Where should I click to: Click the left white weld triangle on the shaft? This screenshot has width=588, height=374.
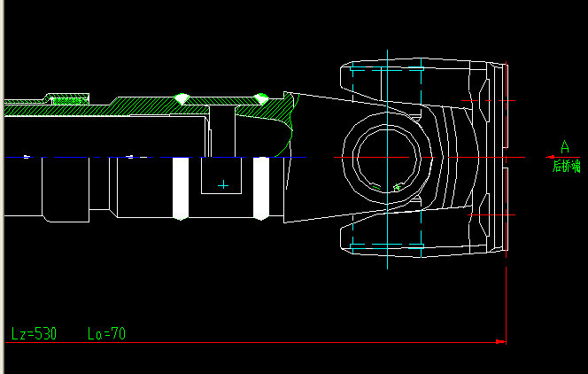(182, 98)
